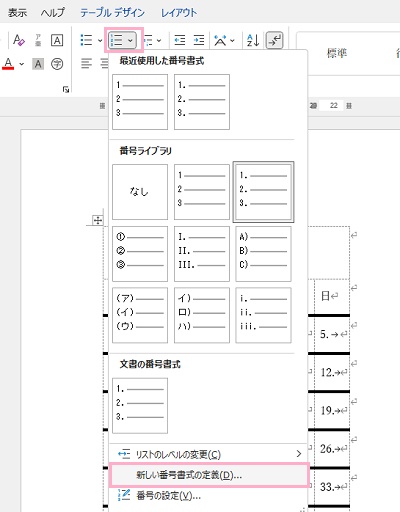The image size is (400, 512).
Task: Open the テーブル デザイン tab
Action: pos(112,13)
